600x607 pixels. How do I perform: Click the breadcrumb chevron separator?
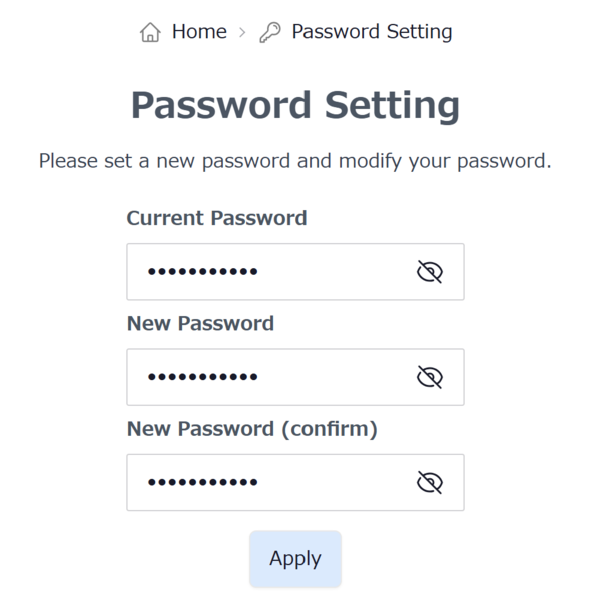click(x=242, y=33)
